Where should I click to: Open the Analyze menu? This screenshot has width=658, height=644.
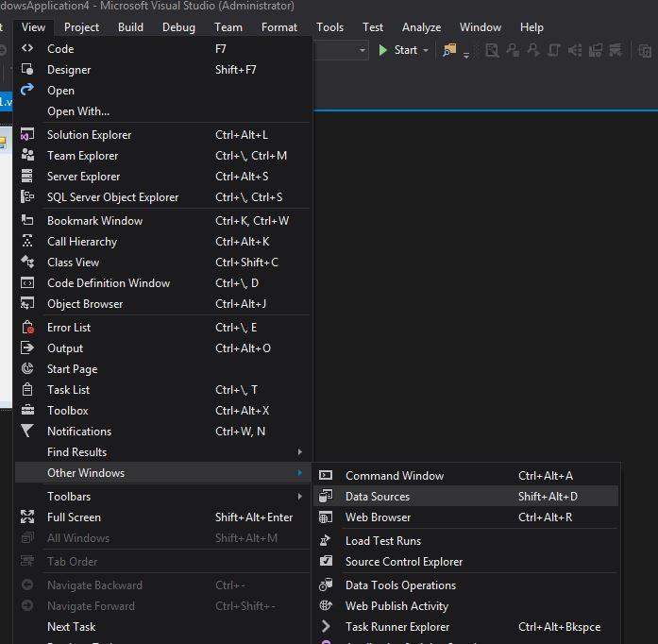point(421,27)
